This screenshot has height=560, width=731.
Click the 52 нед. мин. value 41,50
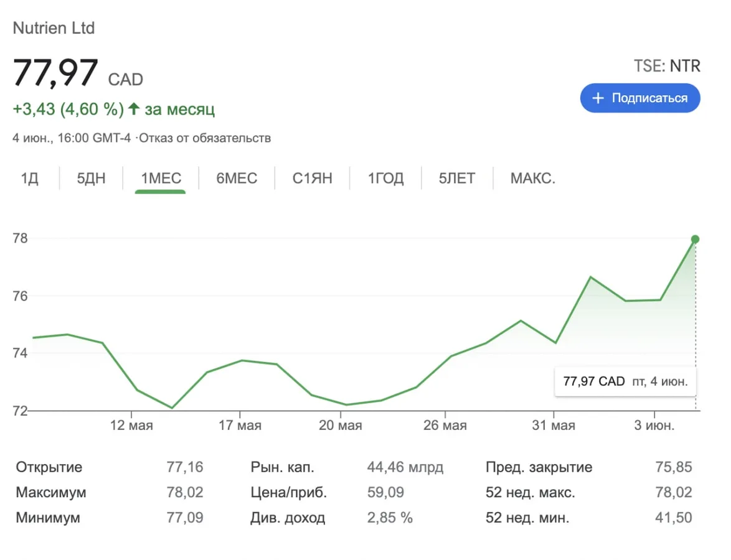(x=674, y=518)
